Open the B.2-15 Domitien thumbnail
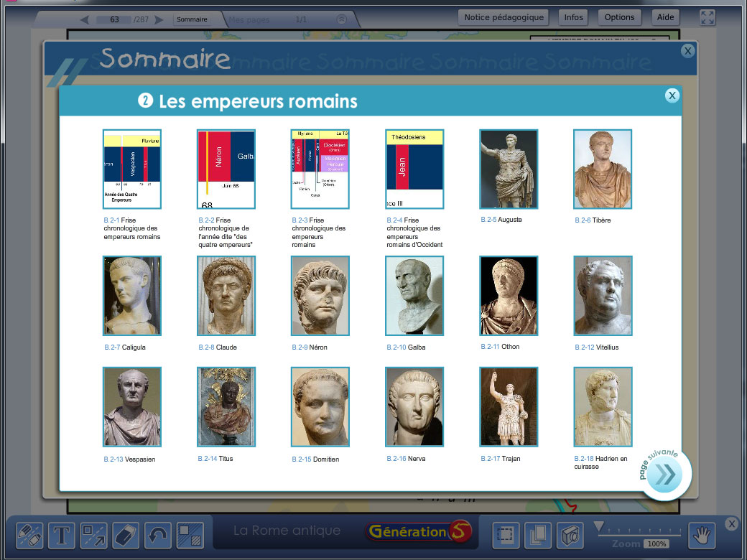747x560 pixels. coord(320,407)
